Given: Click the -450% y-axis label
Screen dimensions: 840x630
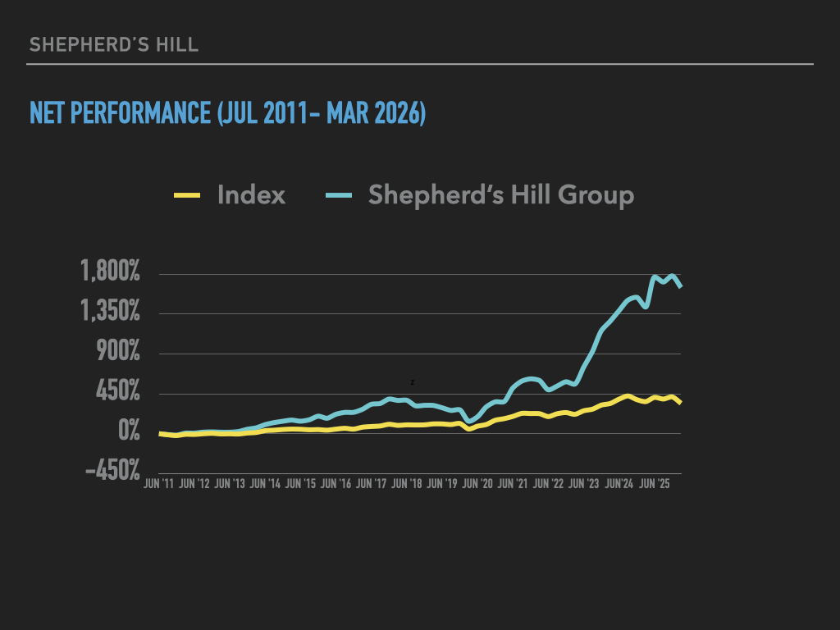Looking at the screenshot, I should pyautogui.click(x=112, y=472).
